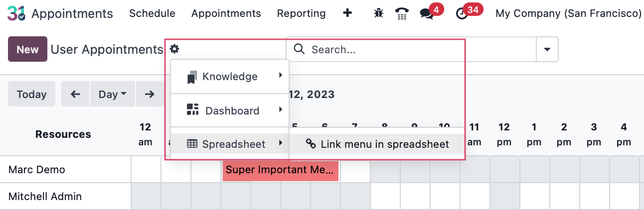Open the debug bug icon menu
Viewport: 644px width, 210px height.
point(378,13)
